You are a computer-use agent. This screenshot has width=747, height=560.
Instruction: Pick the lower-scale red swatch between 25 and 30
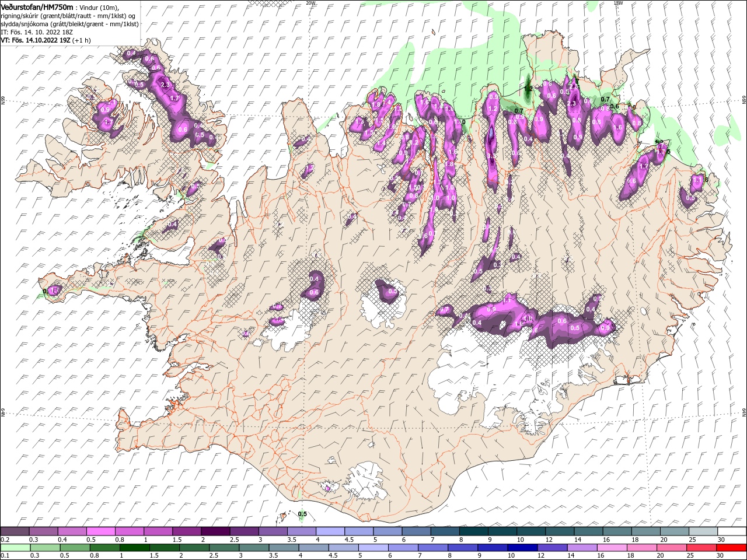pos(701,548)
